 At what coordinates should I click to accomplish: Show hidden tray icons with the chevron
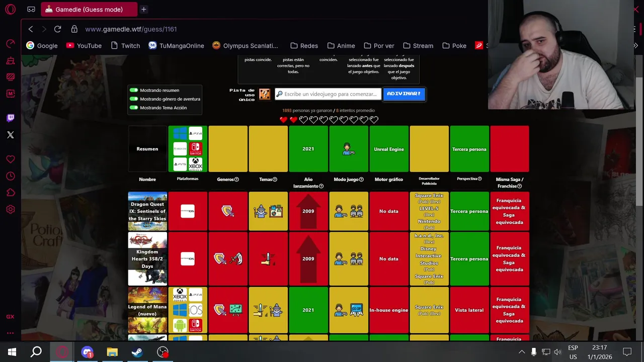click(x=522, y=352)
